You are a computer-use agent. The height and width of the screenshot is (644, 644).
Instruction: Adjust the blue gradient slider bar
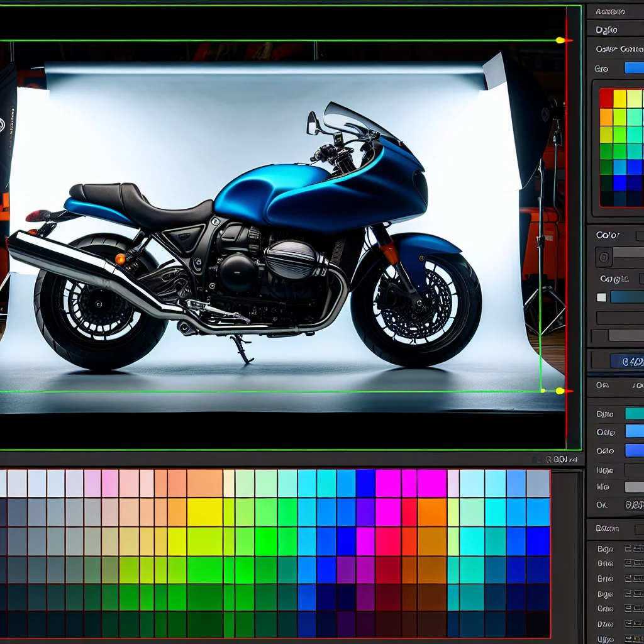[627, 297]
